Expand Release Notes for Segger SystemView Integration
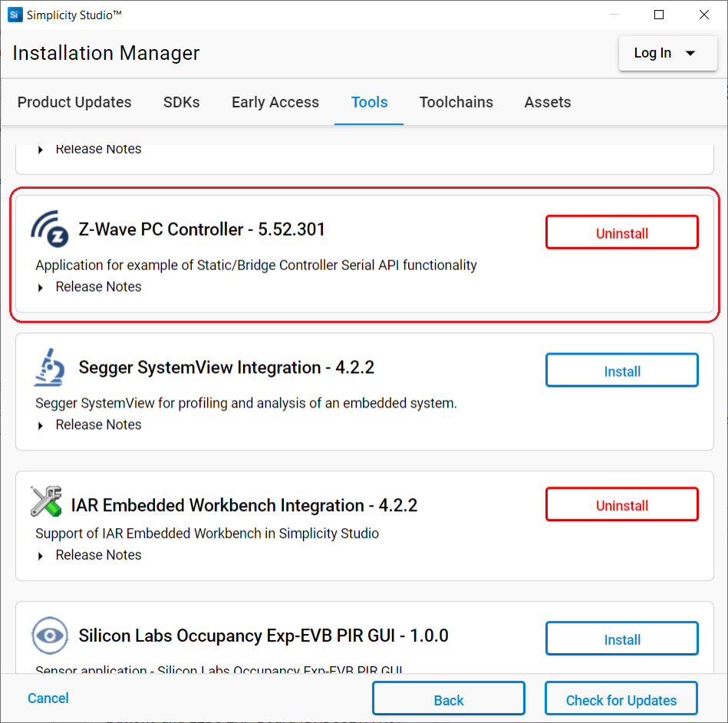 tap(98, 424)
